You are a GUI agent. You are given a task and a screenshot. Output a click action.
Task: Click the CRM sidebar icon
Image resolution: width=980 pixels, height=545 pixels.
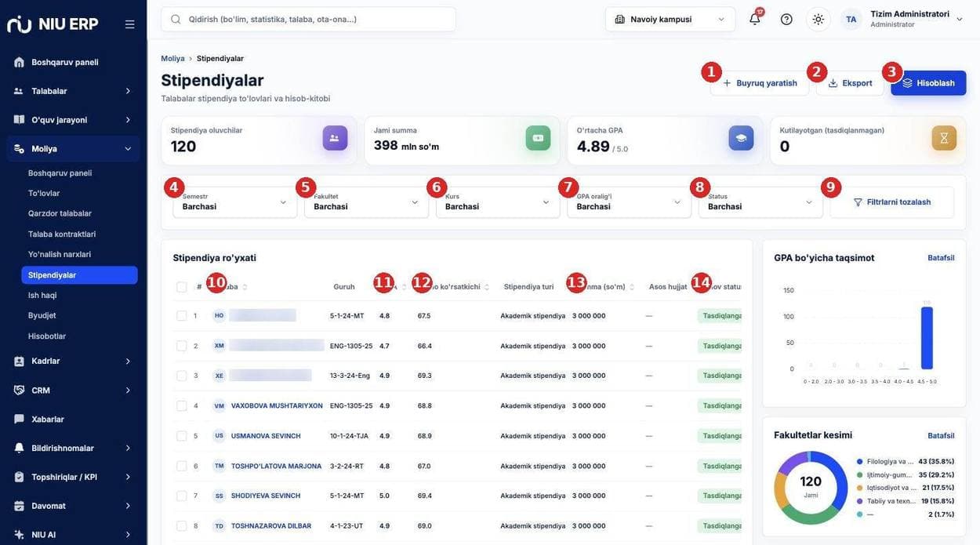pyautogui.click(x=19, y=390)
